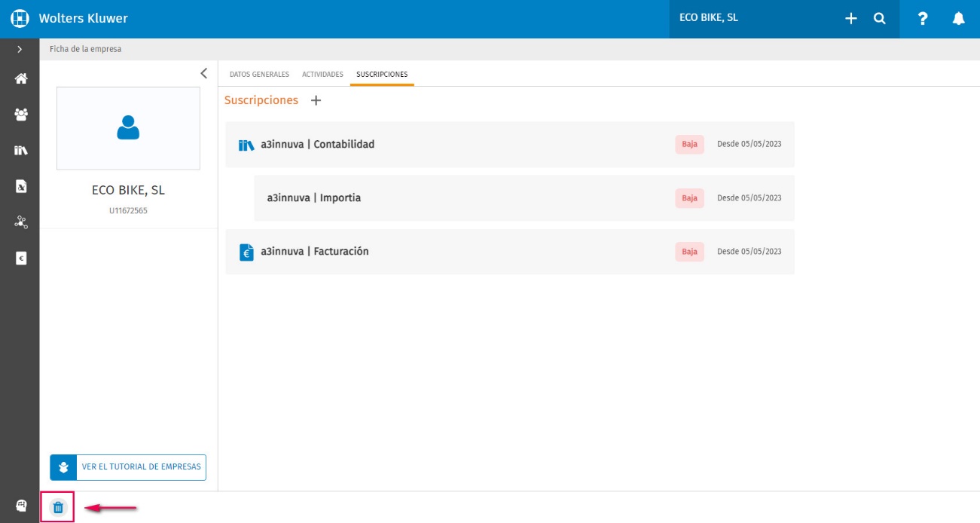
Task: Click the plus icon in top bar
Action: 851,19
